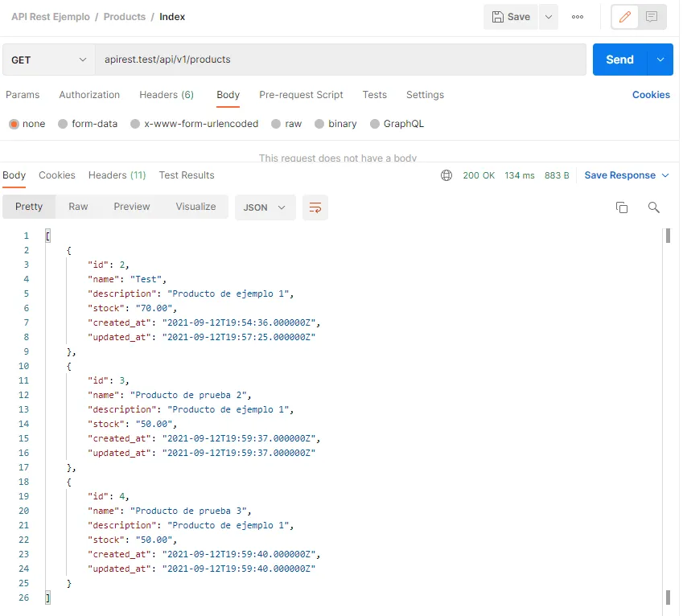
Task: Open the response Cookies tab
Action: pyautogui.click(x=57, y=175)
